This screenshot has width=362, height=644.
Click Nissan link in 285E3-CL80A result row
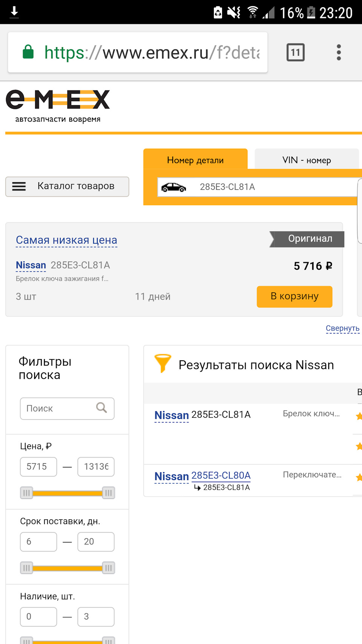click(172, 476)
